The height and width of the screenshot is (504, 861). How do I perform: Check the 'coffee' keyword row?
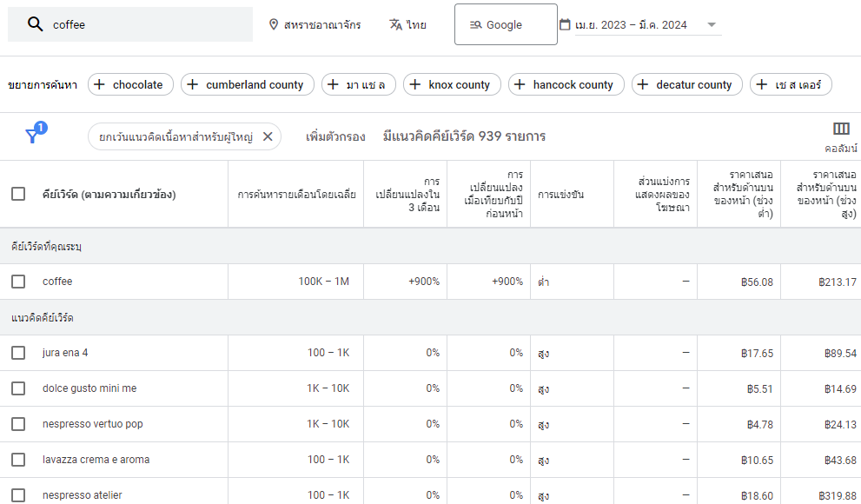[x=18, y=282]
